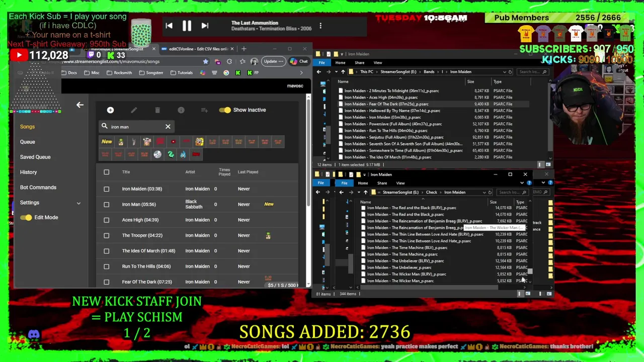Check the Iron Maiden (03:38) row checkbox

click(x=106, y=189)
